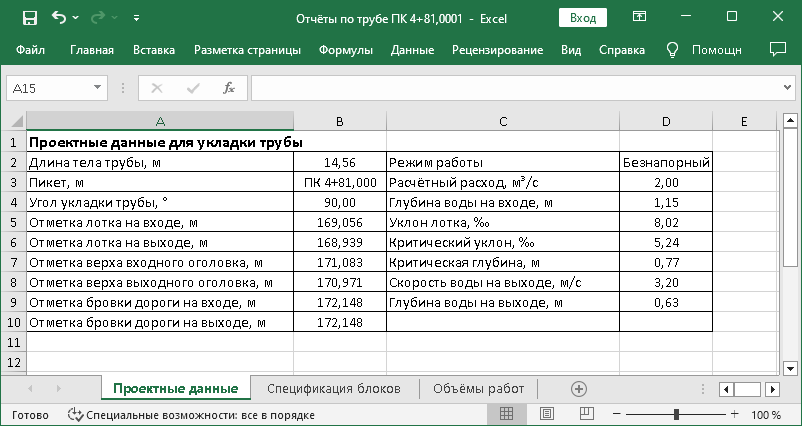This screenshot has height=426, width=802.
Task: Open the comments speech bubble icon
Action: pos(777,49)
